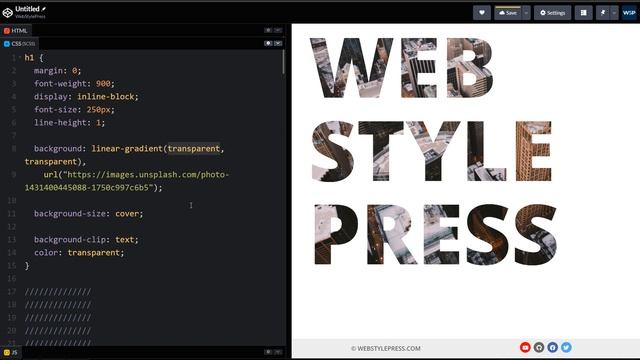The width and height of the screenshot is (640, 360).
Task: Switch to the HTML editor tab
Action: click(x=16, y=31)
